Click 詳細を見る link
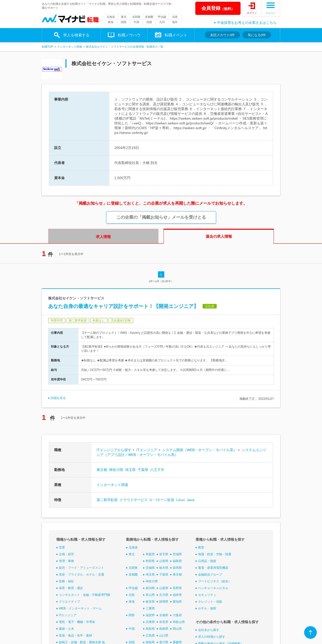Viewport: 322px width, 644px height. pyautogui.click(x=57, y=398)
